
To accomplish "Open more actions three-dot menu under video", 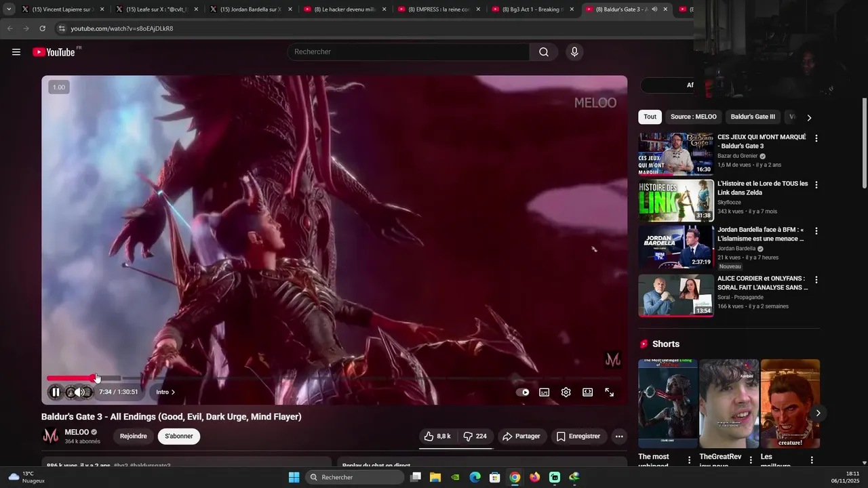I will coord(619,436).
